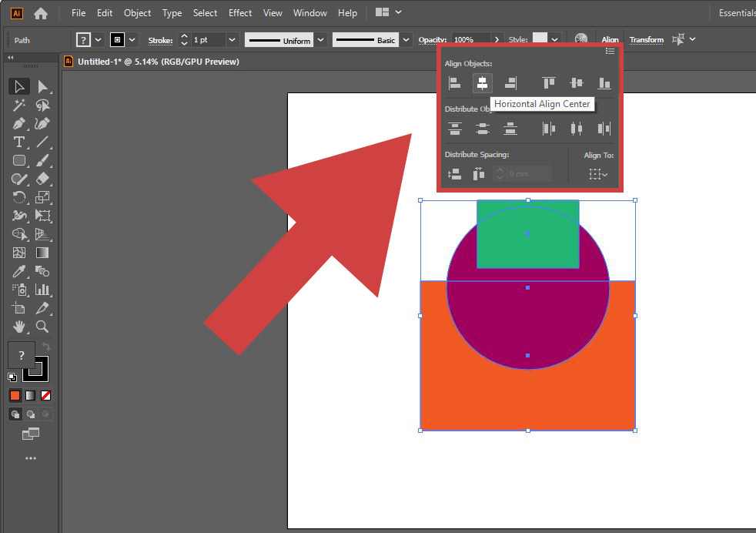The width and height of the screenshot is (756, 533).
Task: Click Vertical Distribute Space icon
Action: click(x=454, y=174)
